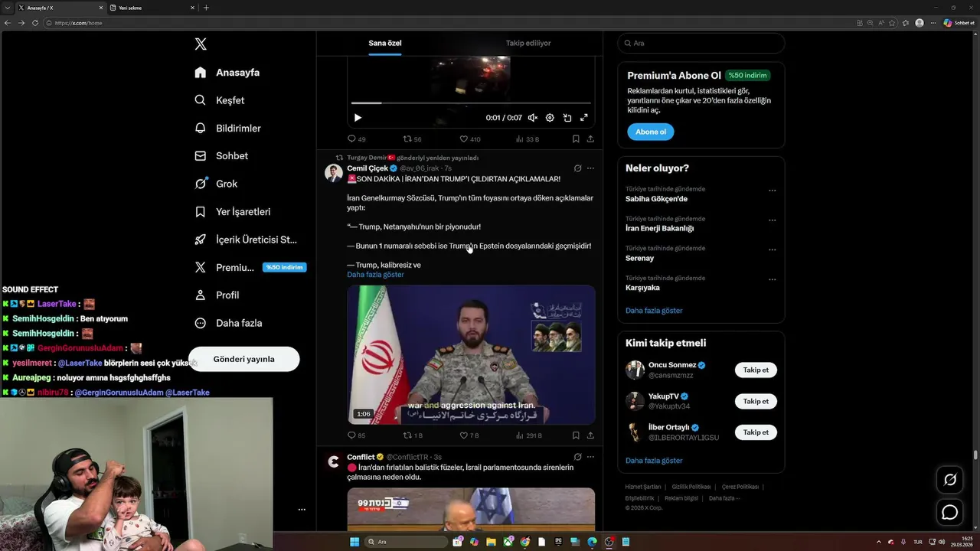Open Anasayfa from the sidebar

(227, 73)
